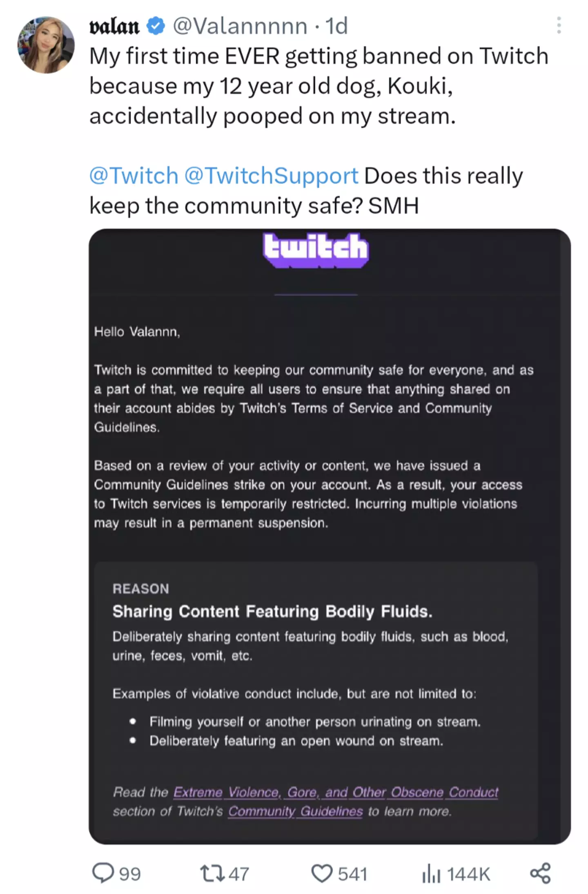588x894 pixels.
Task: Click the blue verified badge next to valan
Action: (x=156, y=26)
